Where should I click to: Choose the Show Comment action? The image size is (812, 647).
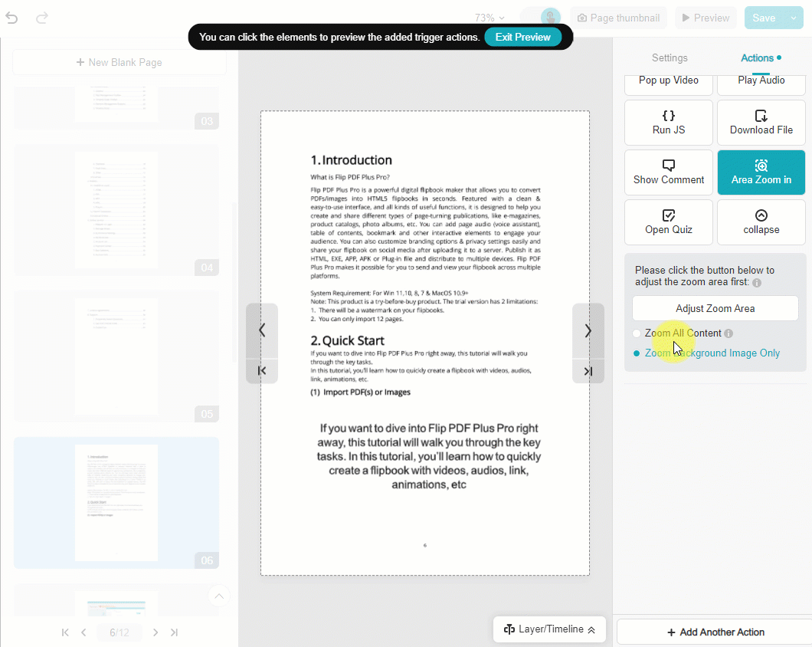669,172
